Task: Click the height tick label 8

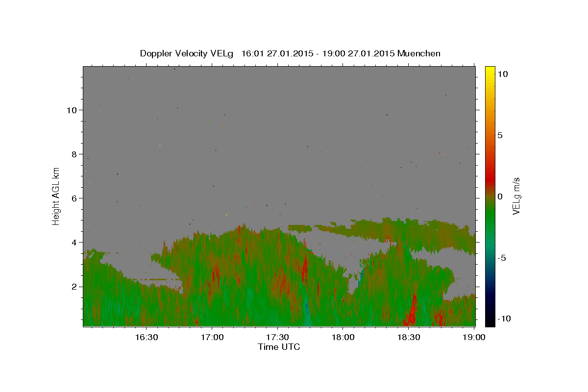Action: point(73,154)
